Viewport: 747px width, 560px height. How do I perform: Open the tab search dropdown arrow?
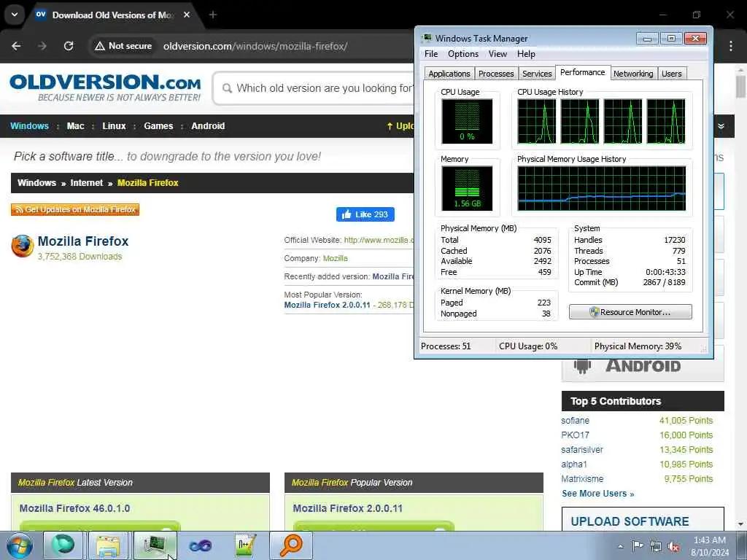[15, 15]
